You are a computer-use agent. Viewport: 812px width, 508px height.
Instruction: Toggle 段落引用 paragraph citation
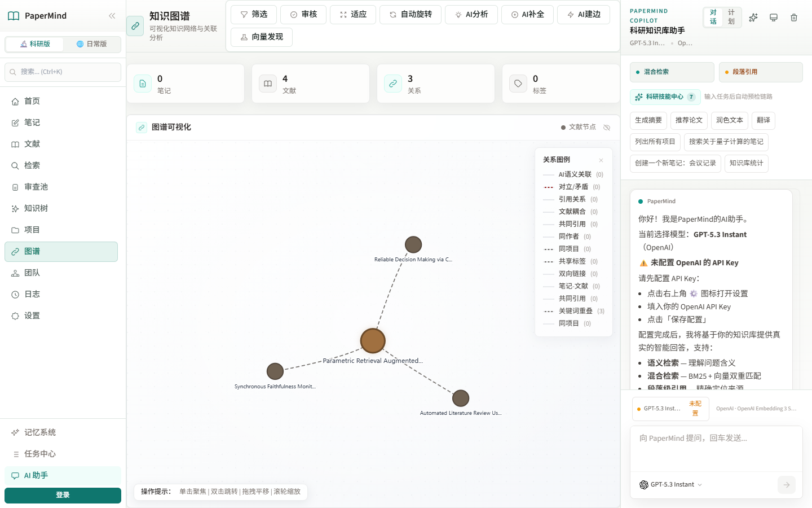[761, 72]
